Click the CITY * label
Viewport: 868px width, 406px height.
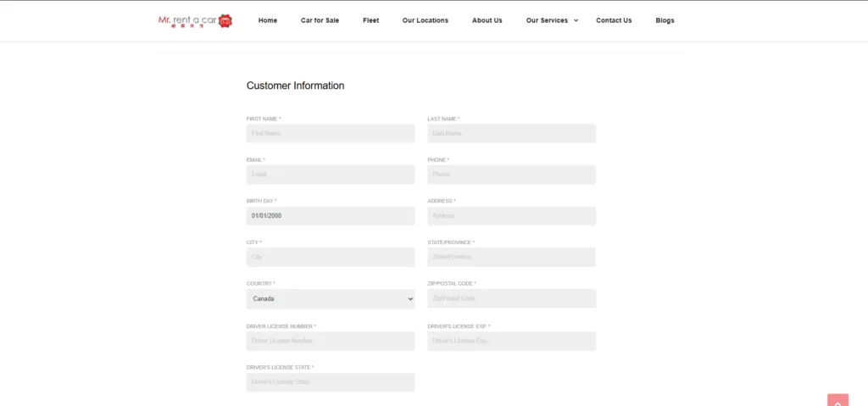[254, 242]
